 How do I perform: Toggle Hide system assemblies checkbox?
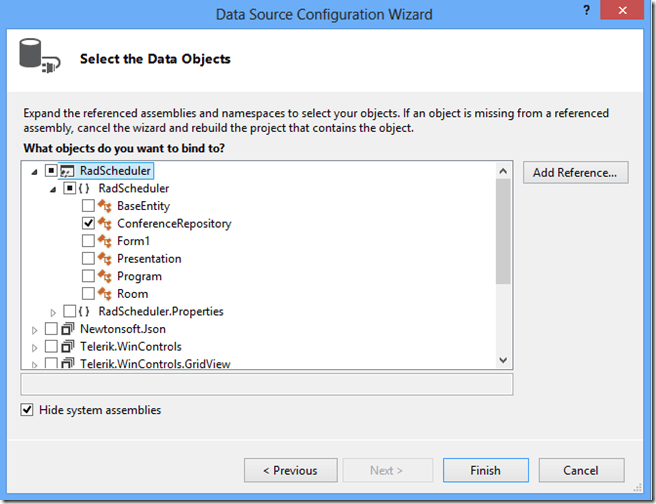tap(27, 410)
